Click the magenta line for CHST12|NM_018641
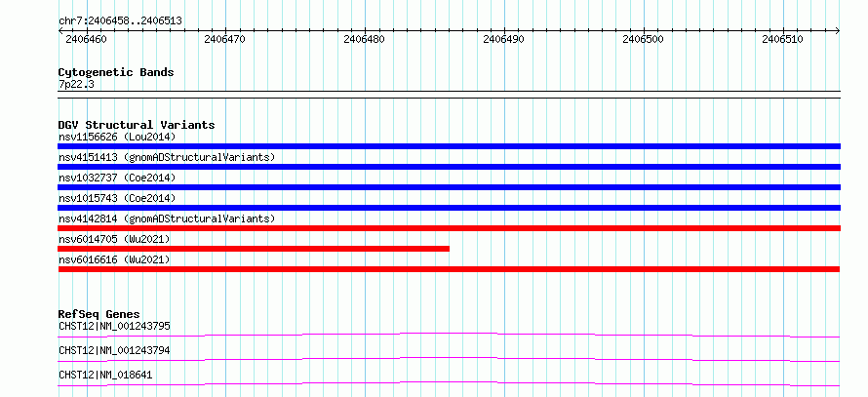868x397 pixels. coord(449,383)
